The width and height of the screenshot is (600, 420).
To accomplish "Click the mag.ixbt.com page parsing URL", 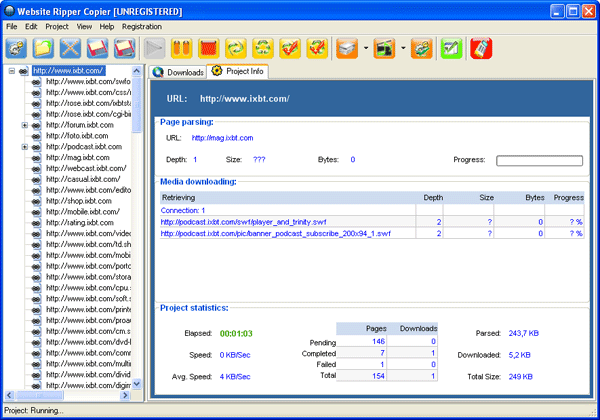I will pyautogui.click(x=222, y=137).
